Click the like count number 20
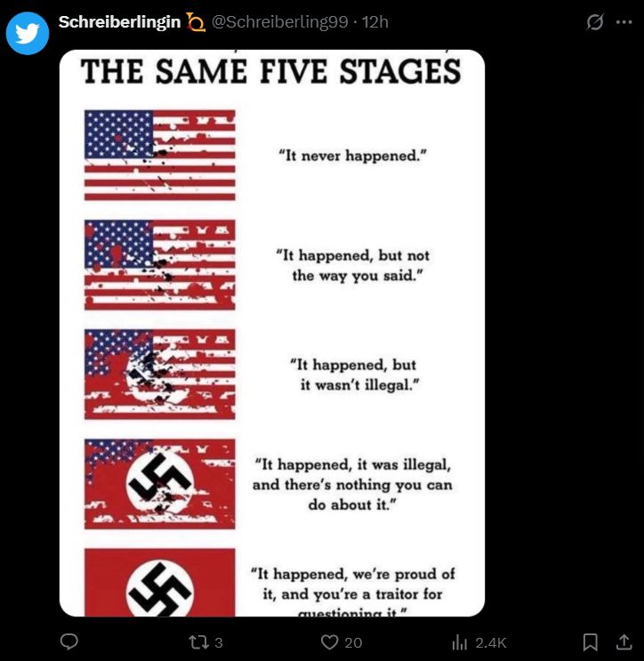The image size is (644, 661). click(353, 642)
